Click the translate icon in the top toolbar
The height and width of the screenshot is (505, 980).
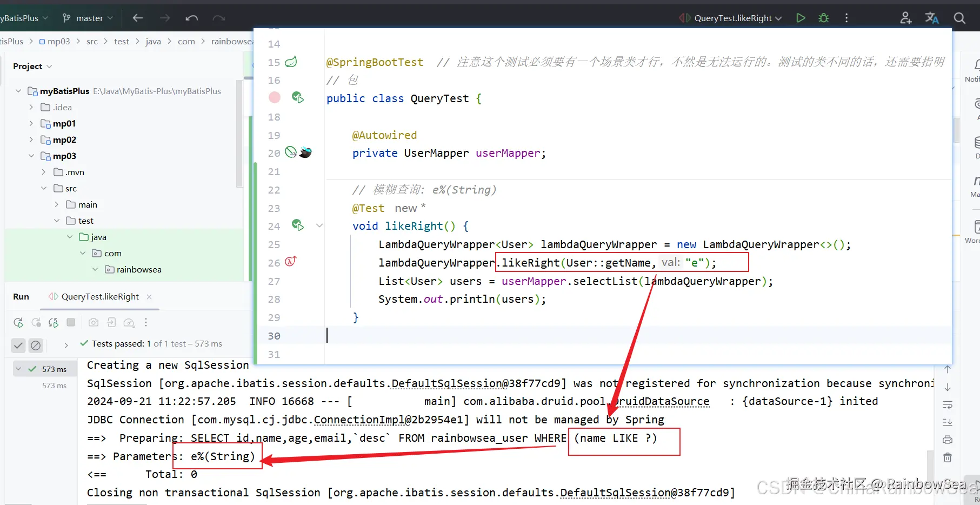932,18
